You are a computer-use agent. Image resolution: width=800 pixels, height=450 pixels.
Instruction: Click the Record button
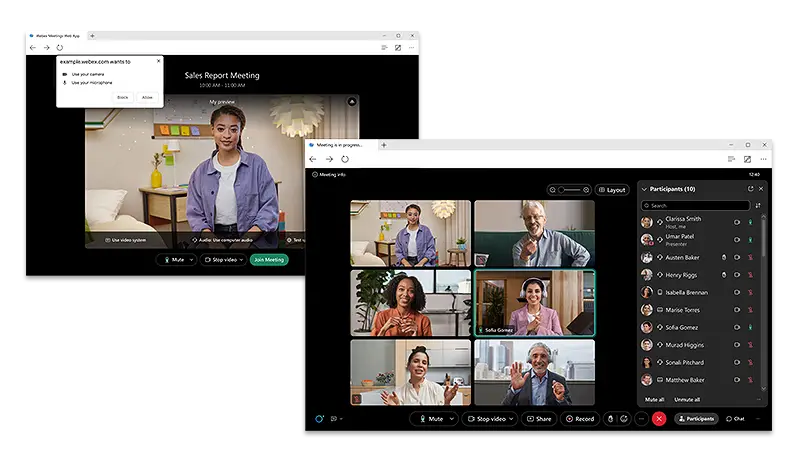click(580, 419)
